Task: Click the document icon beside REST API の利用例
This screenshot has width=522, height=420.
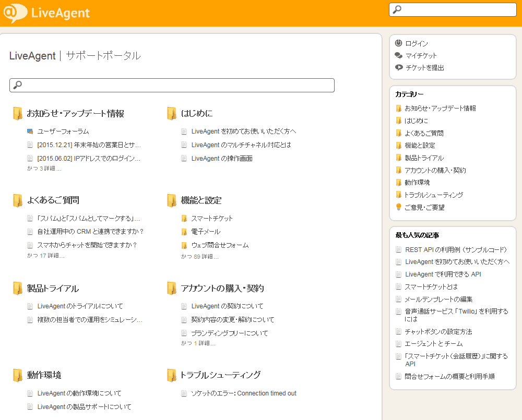Action: tap(398, 249)
